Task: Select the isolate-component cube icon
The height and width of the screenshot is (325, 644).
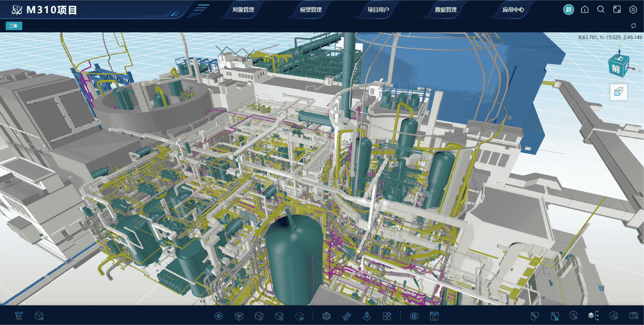Action: tap(239, 316)
